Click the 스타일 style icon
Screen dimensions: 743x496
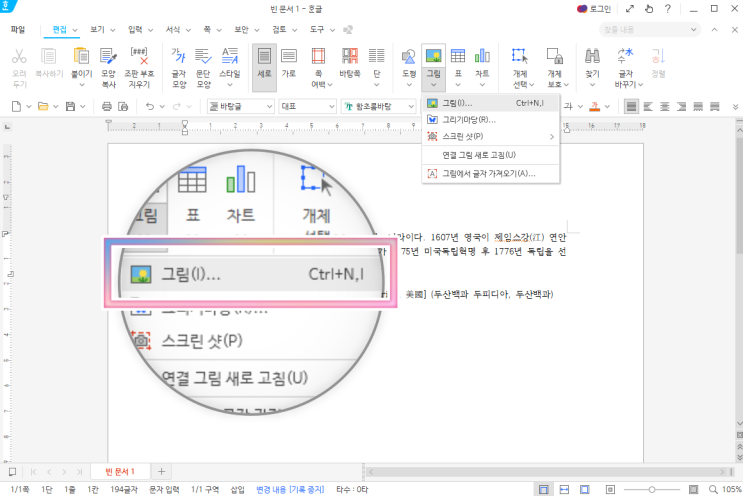point(230,57)
